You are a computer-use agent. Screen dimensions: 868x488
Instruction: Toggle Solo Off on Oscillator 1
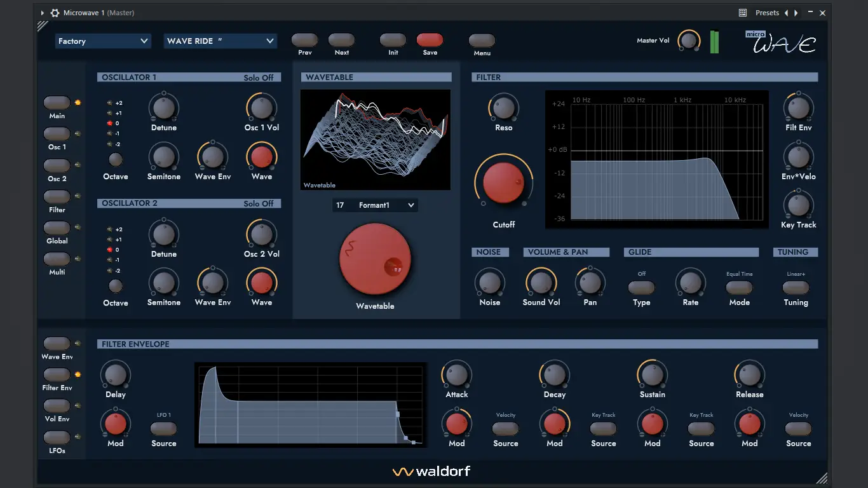pos(259,77)
